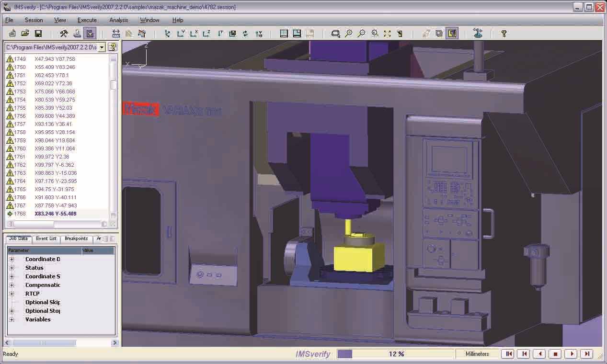Screen dimensions: 607x364
Task: Click the step back to previous button
Action: tap(524, 354)
